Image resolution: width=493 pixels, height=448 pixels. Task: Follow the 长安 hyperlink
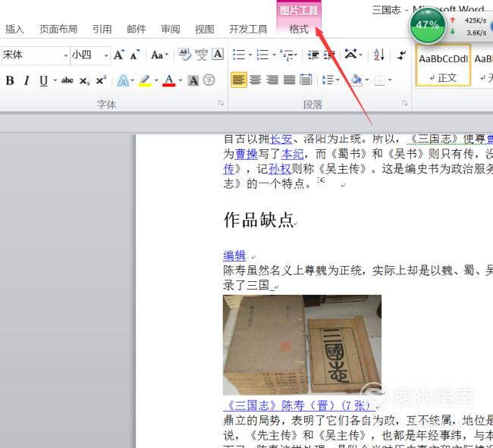pyautogui.click(x=281, y=139)
